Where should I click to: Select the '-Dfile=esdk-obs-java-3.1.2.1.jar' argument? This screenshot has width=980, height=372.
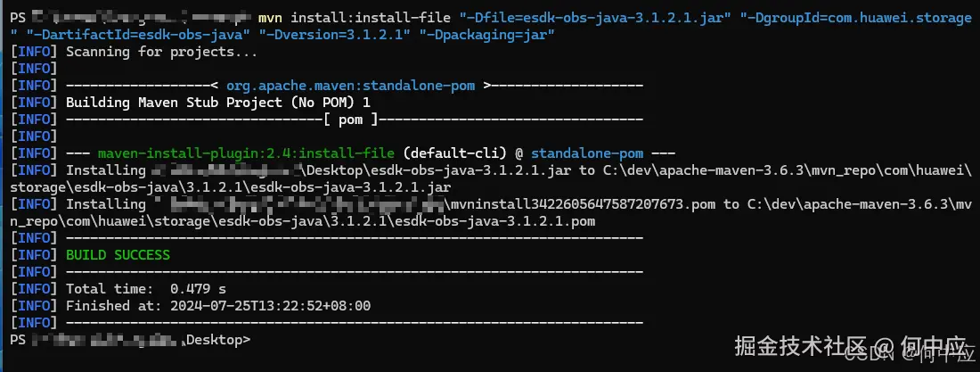click(x=596, y=18)
